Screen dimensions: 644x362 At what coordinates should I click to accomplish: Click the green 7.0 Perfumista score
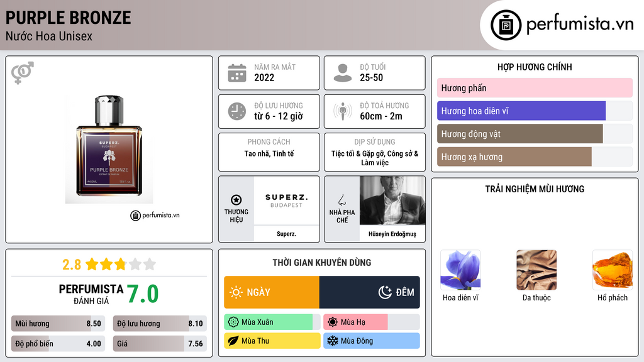tap(143, 293)
